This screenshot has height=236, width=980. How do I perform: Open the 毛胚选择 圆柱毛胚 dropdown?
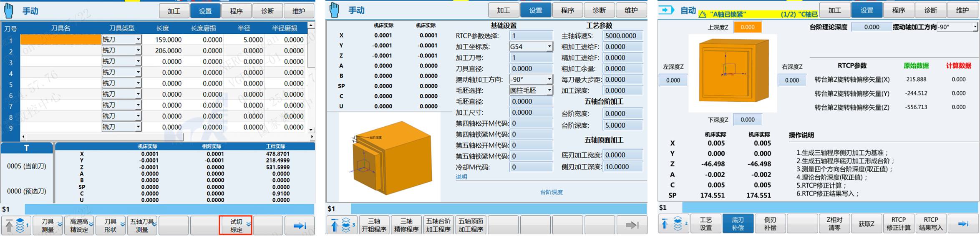pyautogui.click(x=549, y=90)
